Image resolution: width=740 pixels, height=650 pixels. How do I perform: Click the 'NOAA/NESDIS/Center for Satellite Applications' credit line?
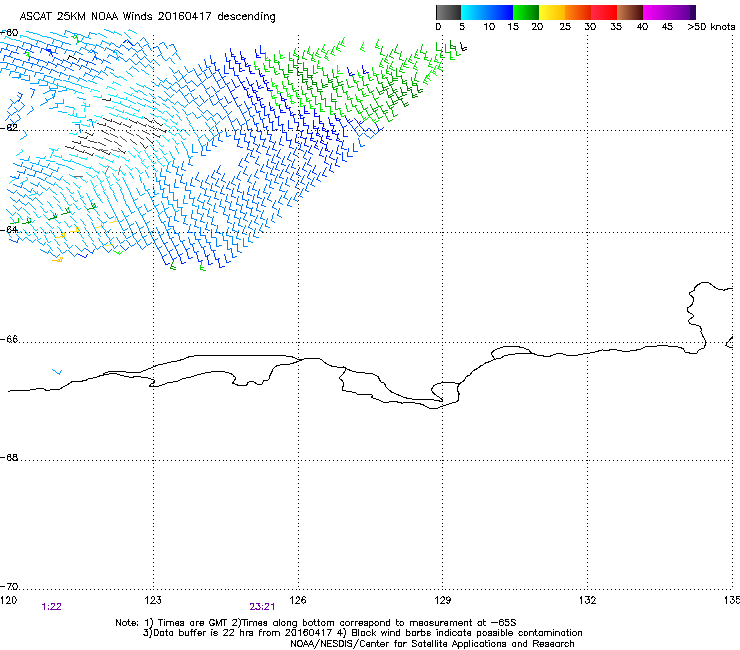click(x=432, y=644)
